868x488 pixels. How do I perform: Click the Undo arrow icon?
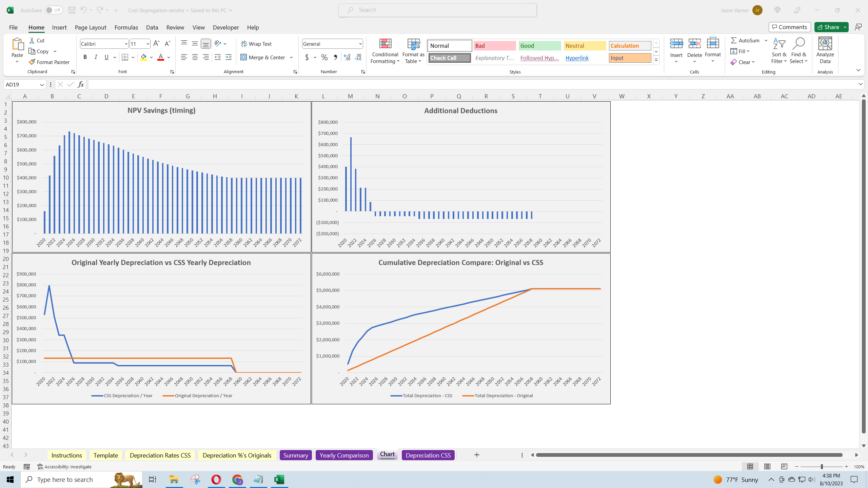click(83, 10)
